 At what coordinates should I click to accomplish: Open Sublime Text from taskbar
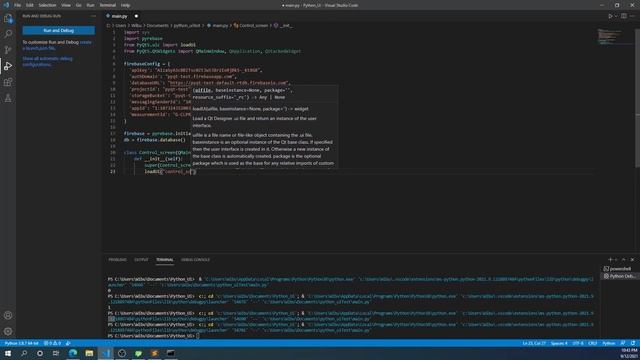(155, 353)
